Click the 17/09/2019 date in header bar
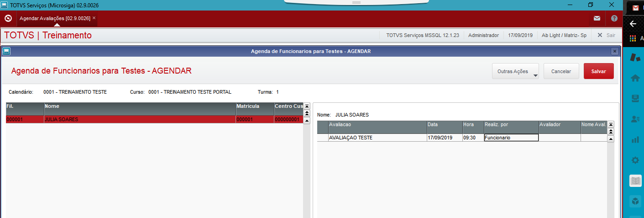The width and height of the screenshot is (644, 218). click(520, 35)
